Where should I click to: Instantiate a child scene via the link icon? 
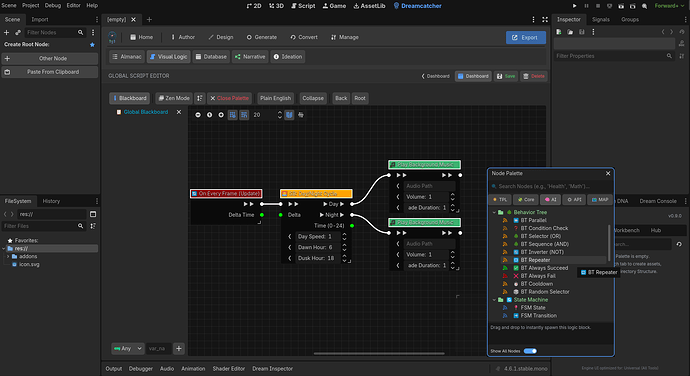pos(18,32)
